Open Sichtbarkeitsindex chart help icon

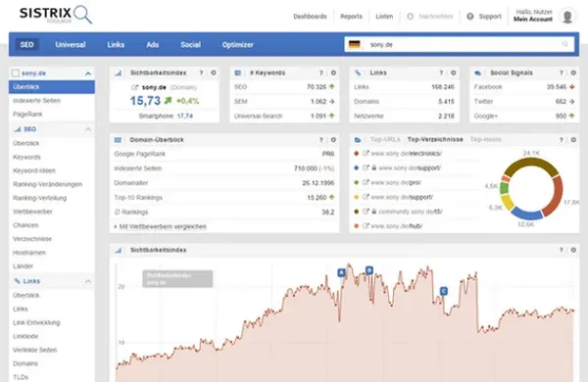click(562, 250)
